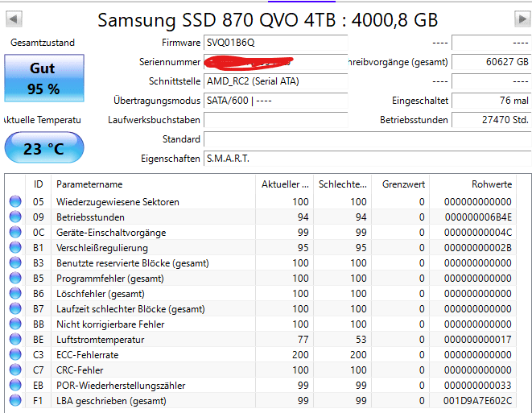Viewport: 532px width, 413px height.
Task: Sort by Schlechte column header
Action: coord(343,184)
